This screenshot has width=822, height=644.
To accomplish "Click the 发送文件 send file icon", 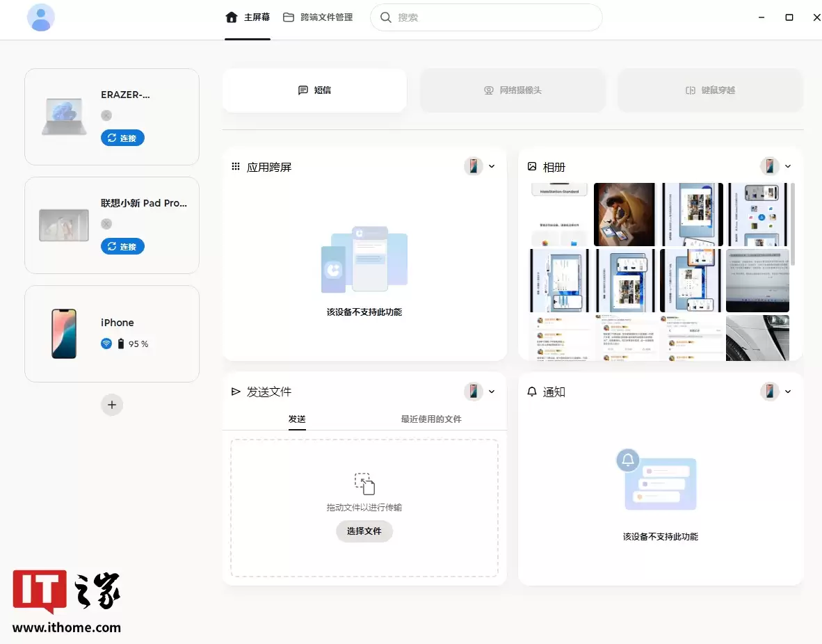I will pyautogui.click(x=236, y=391).
